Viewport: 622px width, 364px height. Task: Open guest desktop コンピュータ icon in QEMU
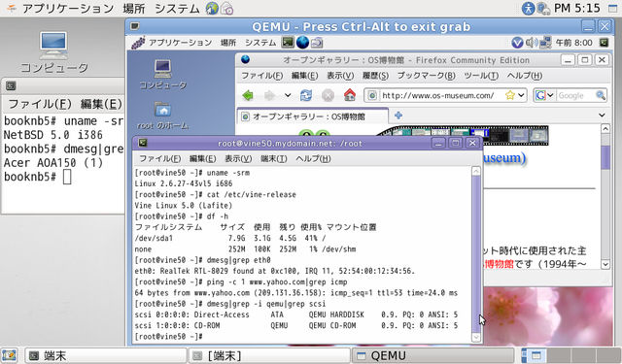point(162,75)
